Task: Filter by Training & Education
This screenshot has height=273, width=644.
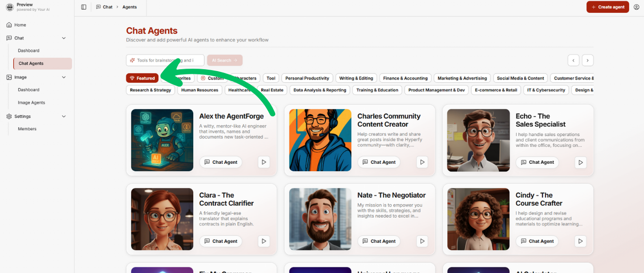Action: tap(377, 90)
